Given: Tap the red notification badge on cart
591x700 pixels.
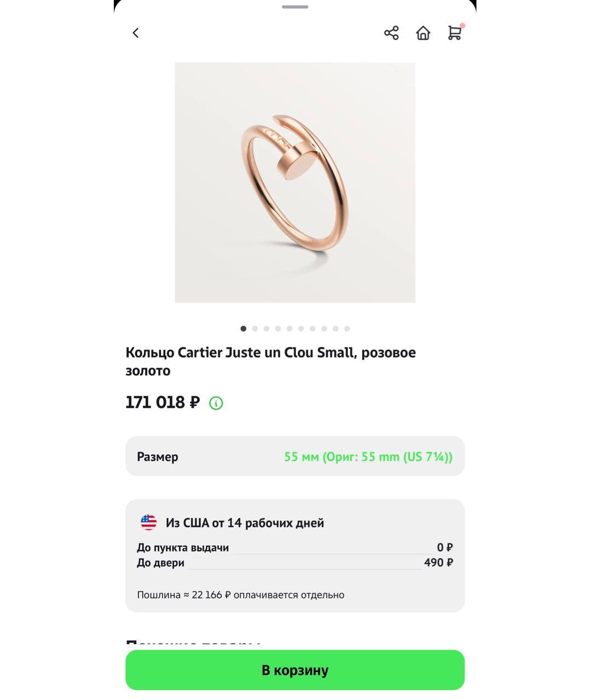Looking at the screenshot, I should pos(462,24).
